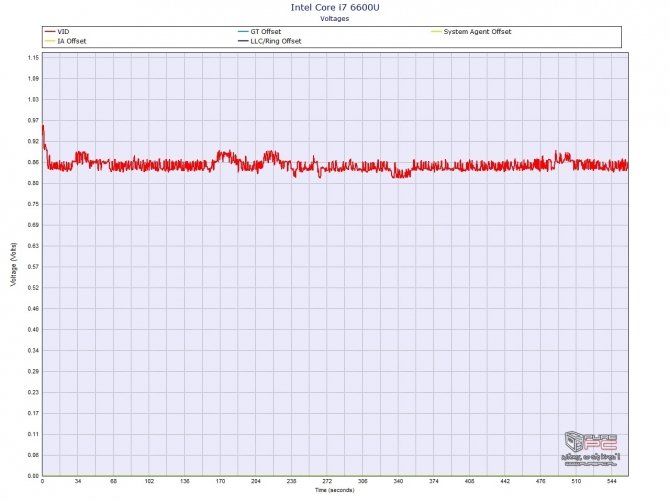
Task: Click the VID legend entry
Action: pos(57,32)
